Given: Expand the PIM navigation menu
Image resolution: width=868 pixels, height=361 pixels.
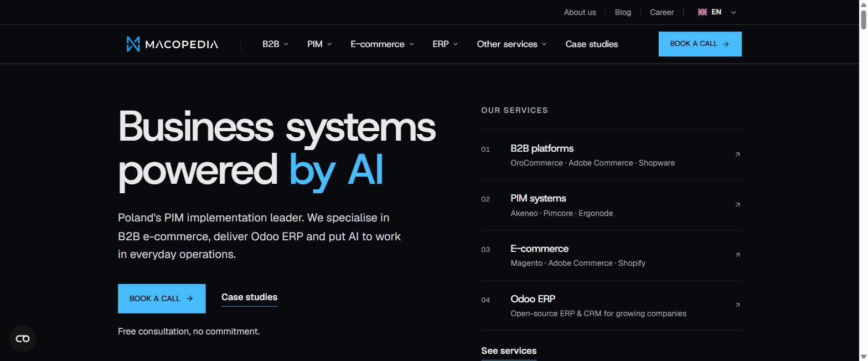Looking at the screenshot, I should pos(319,44).
